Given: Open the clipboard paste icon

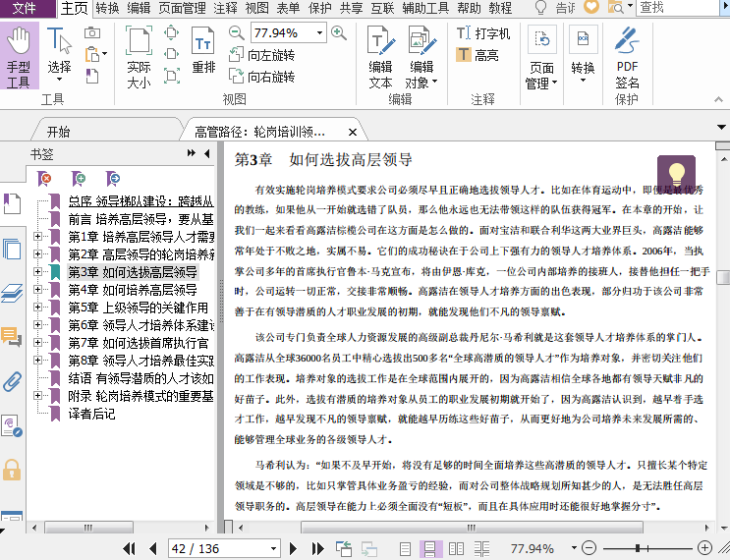Looking at the screenshot, I should [x=93, y=54].
